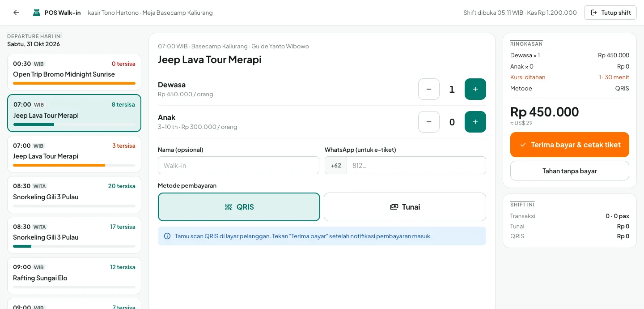Click the Anak quantity value 0
Screen dimensions: 644x309
452,122
